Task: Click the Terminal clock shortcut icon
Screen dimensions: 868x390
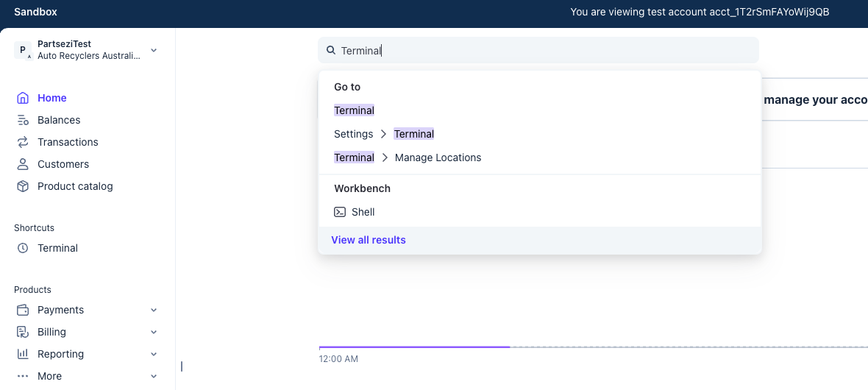Action: (23, 248)
